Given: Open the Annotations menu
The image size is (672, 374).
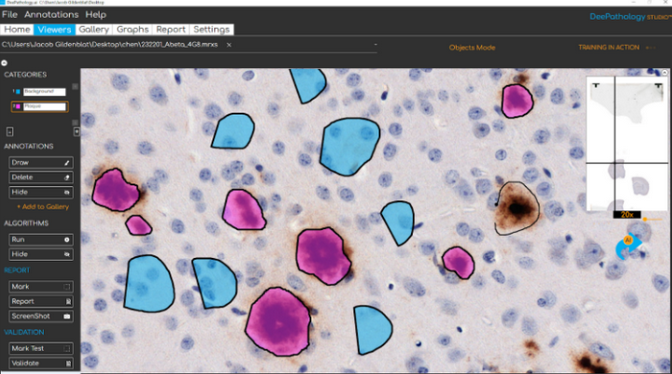Looking at the screenshot, I should click(x=51, y=15).
